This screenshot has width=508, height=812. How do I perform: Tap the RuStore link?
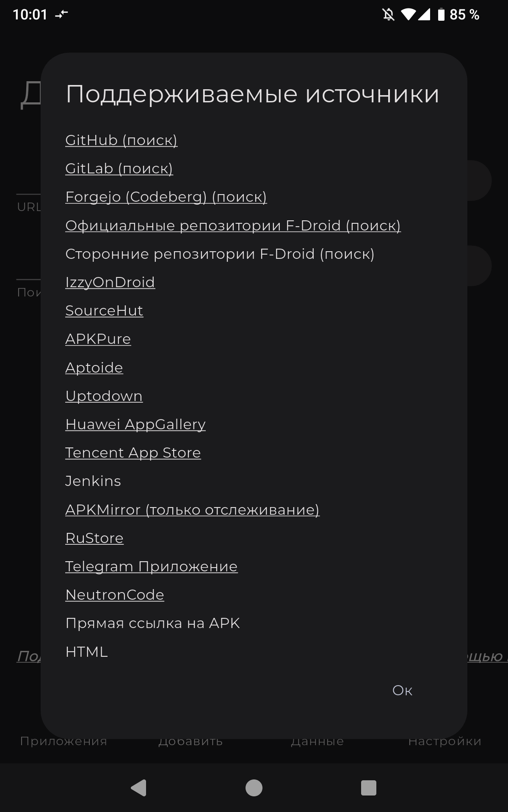[x=94, y=538]
